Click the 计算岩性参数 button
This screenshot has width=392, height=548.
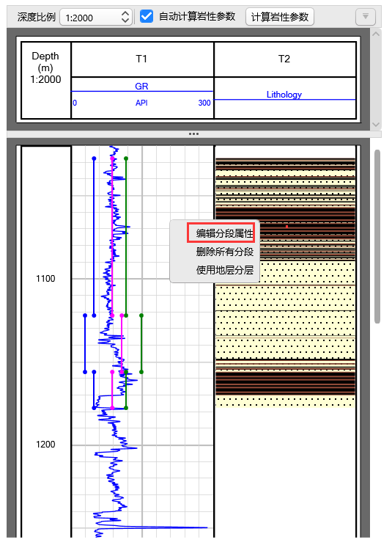280,17
